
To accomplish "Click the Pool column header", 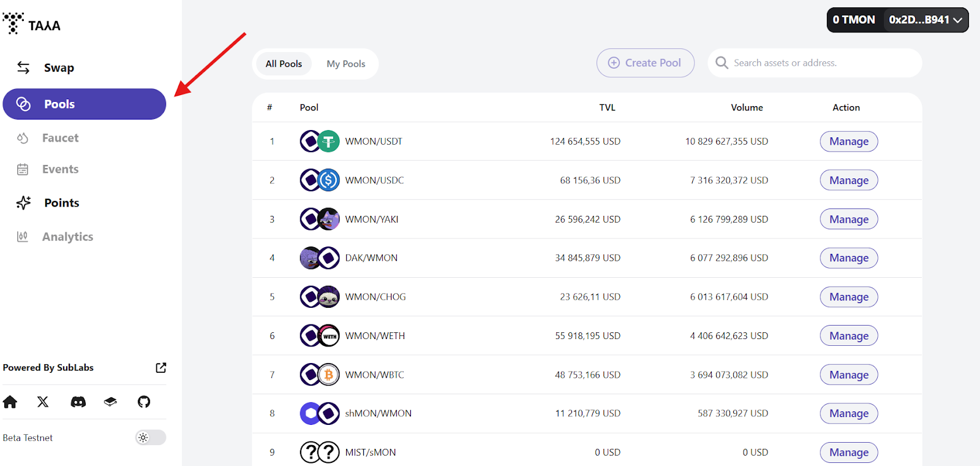I will click(x=309, y=107).
